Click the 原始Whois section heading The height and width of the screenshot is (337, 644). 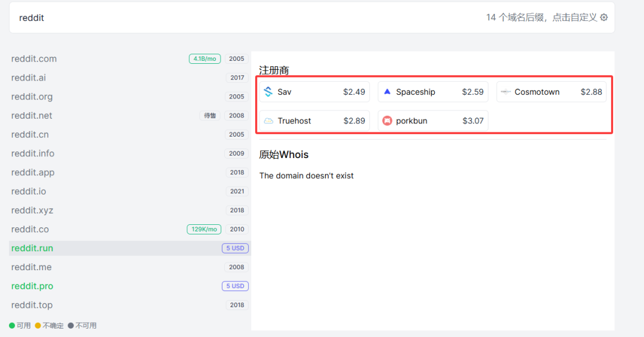tap(284, 154)
